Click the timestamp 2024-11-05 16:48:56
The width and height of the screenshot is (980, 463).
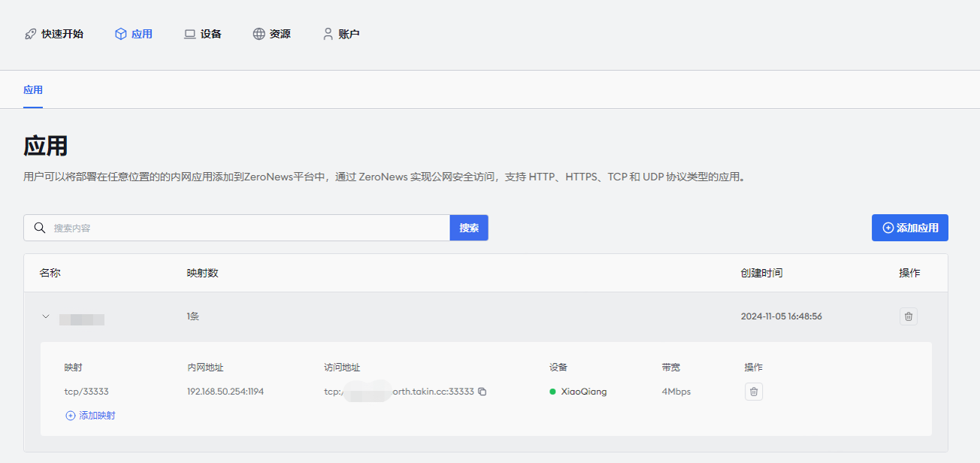click(782, 316)
